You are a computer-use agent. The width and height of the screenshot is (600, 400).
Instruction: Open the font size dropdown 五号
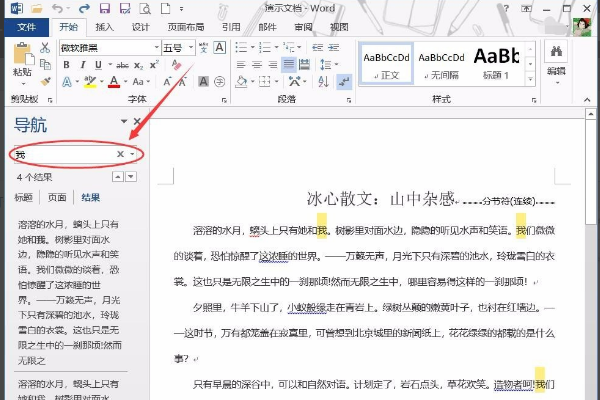(191, 47)
